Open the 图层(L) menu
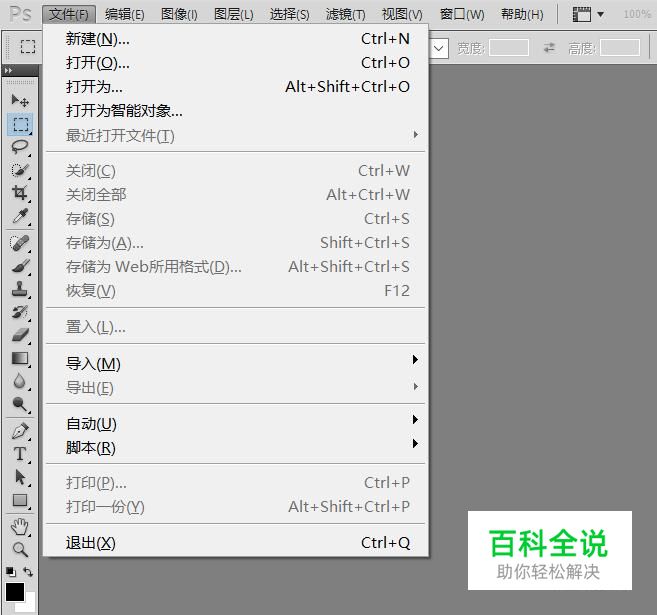This screenshot has height=615, width=657. pyautogui.click(x=233, y=15)
